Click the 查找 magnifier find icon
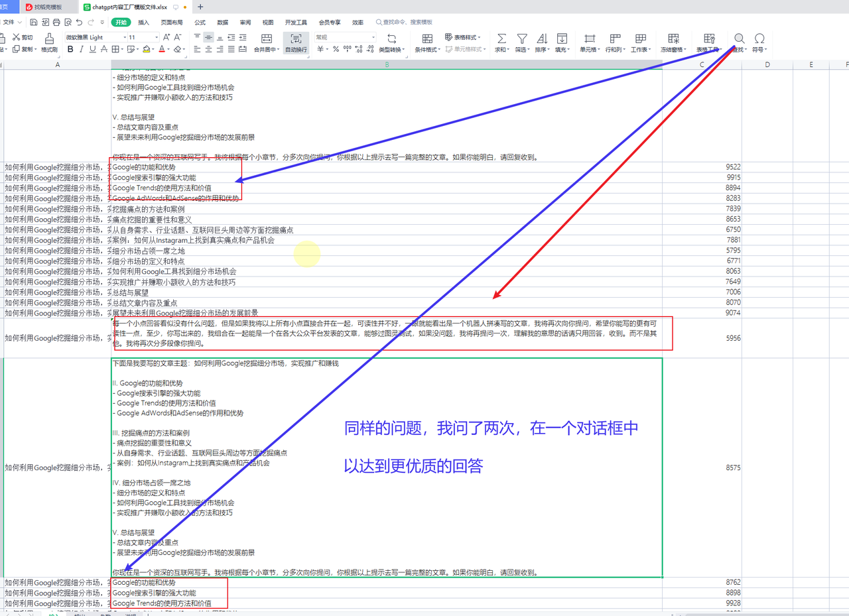The width and height of the screenshot is (849, 616). click(740, 39)
